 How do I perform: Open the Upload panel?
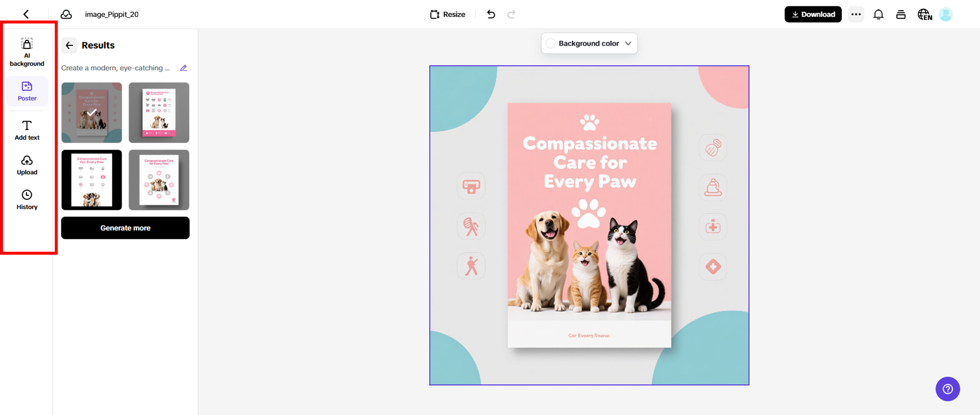tap(27, 165)
